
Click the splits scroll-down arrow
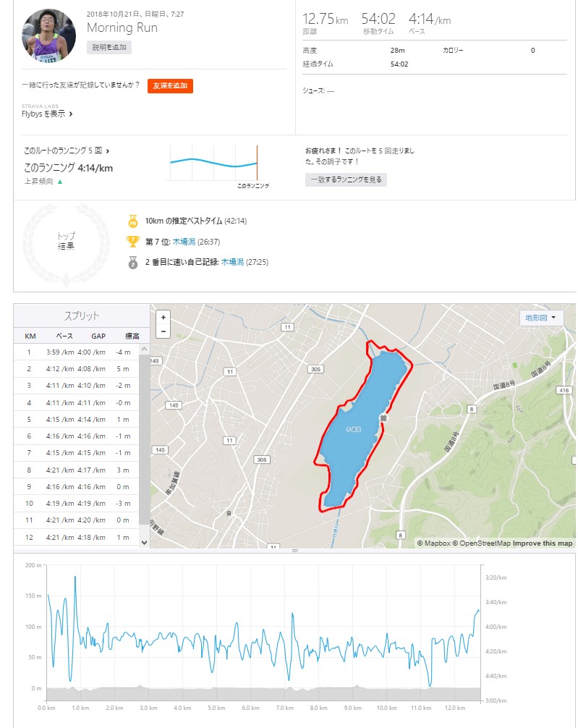(144, 542)
